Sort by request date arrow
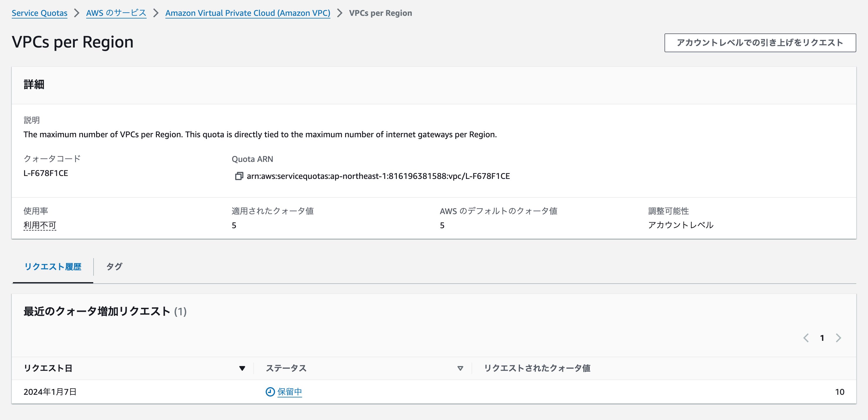This screenshot has height=420, width=868. coord(242,368)
